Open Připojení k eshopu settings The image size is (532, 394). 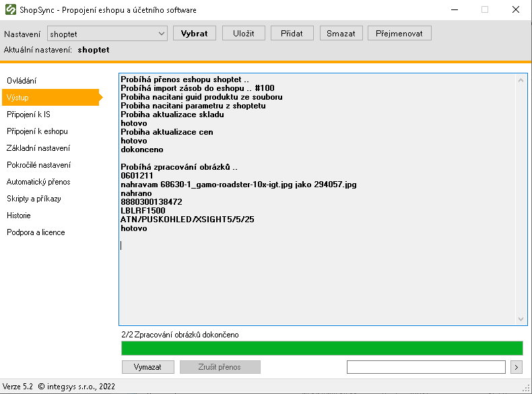point(37,131)
